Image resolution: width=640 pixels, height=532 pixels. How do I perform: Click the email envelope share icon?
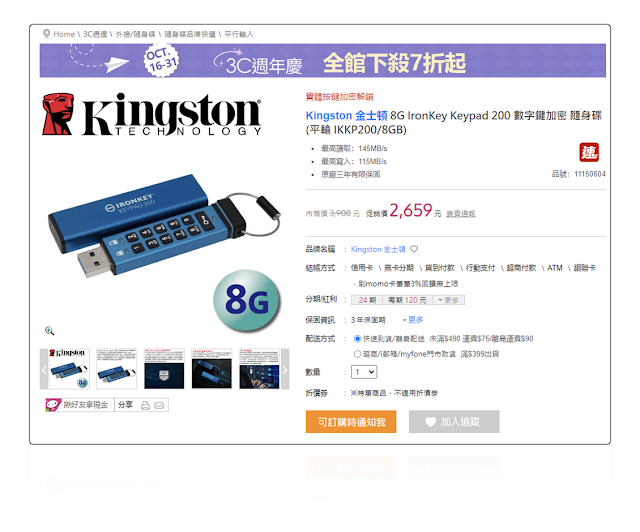point(159,405)
